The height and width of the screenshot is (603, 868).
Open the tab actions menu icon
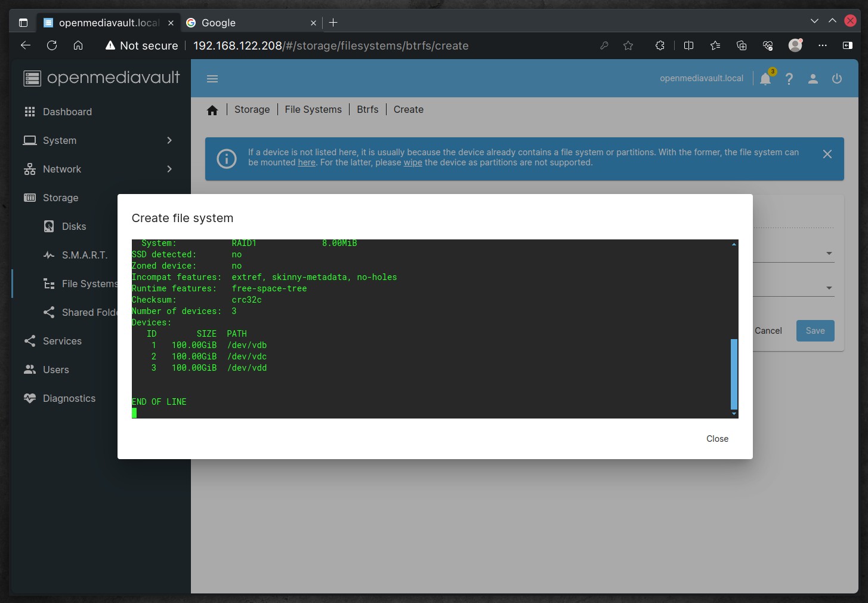23,23
